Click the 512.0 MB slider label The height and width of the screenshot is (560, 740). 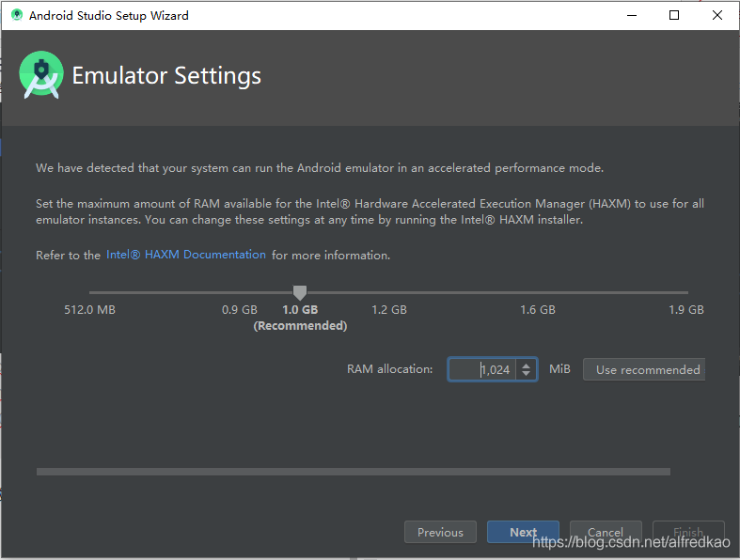tap(89, 309)
